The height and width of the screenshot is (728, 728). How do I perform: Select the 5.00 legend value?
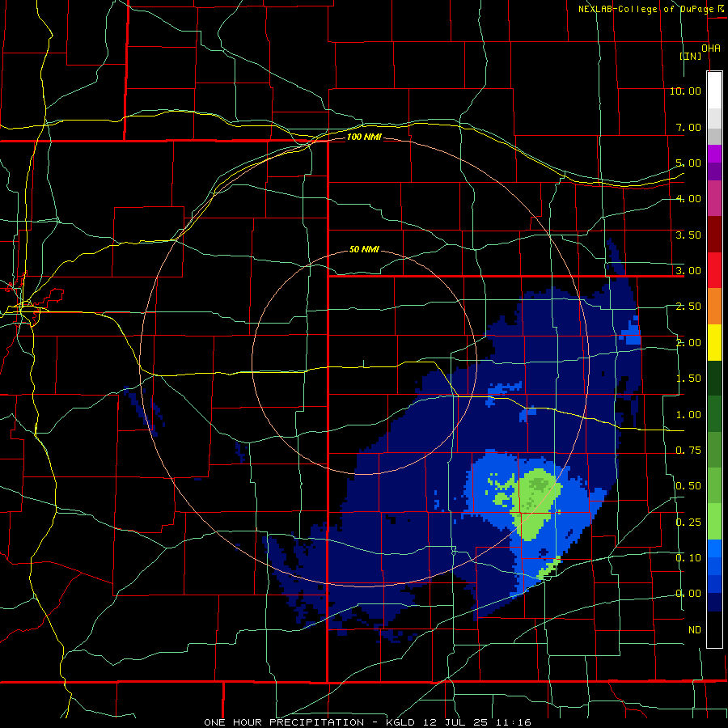pos(688,163)
